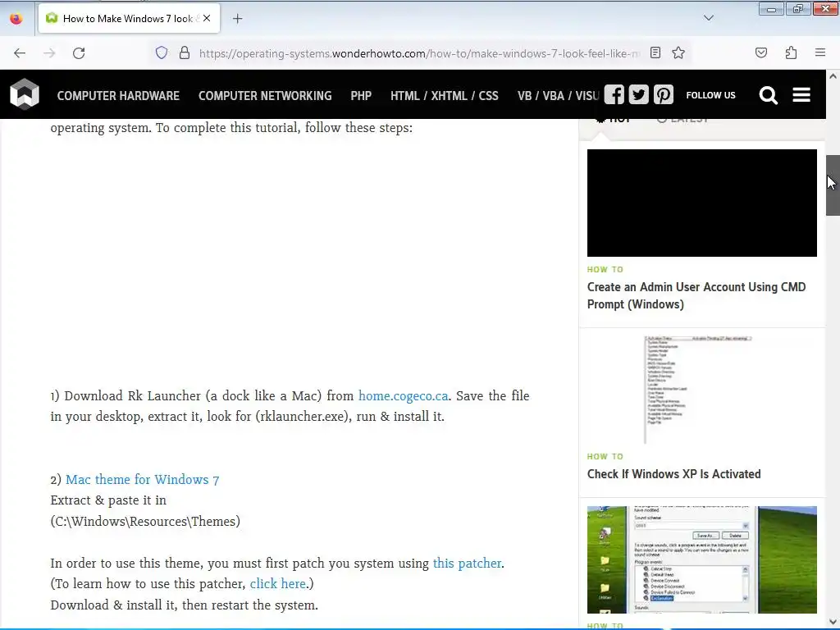Visit the Pinterest page icon

[x=663, y=95]
